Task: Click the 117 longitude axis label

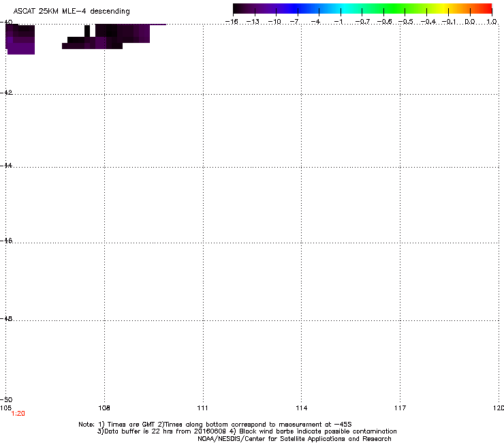Action: (400, 408)
